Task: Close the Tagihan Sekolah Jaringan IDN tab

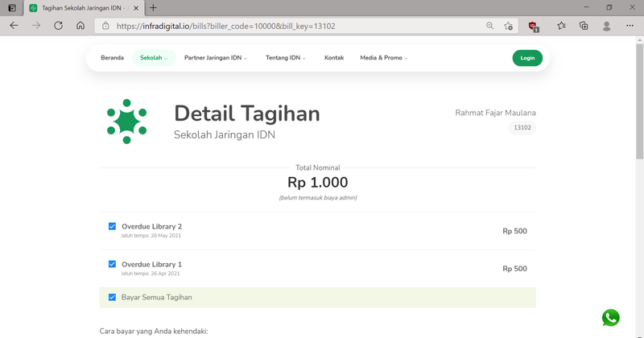Action: (x=136, y=8)
